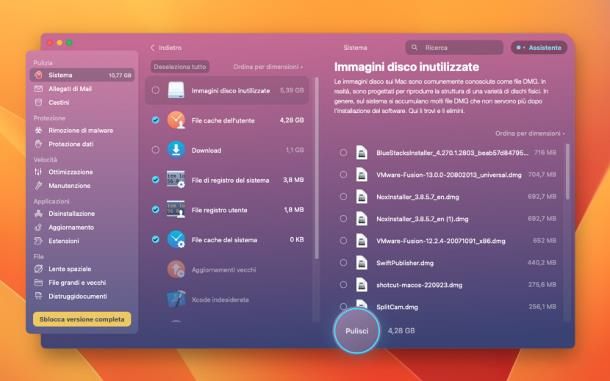Click the File cache dell'utente clock icon
Viewport: 610px width, 381px height.
click(176, 120)
